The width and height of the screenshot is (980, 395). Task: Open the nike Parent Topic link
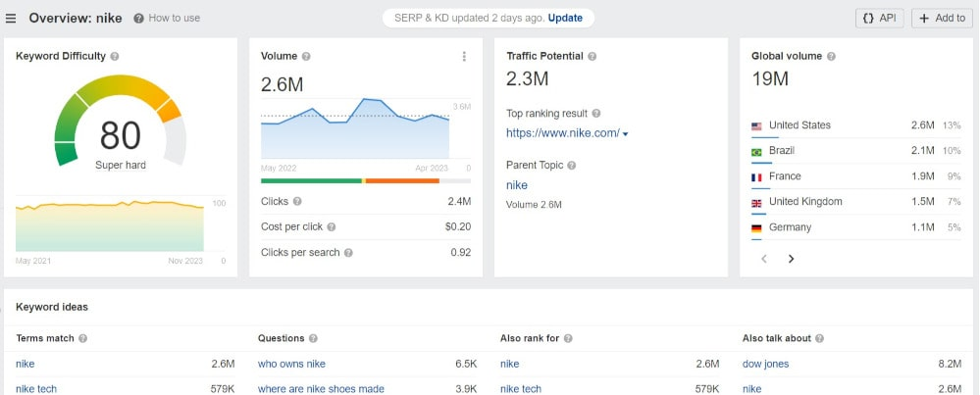coord(517,185)
